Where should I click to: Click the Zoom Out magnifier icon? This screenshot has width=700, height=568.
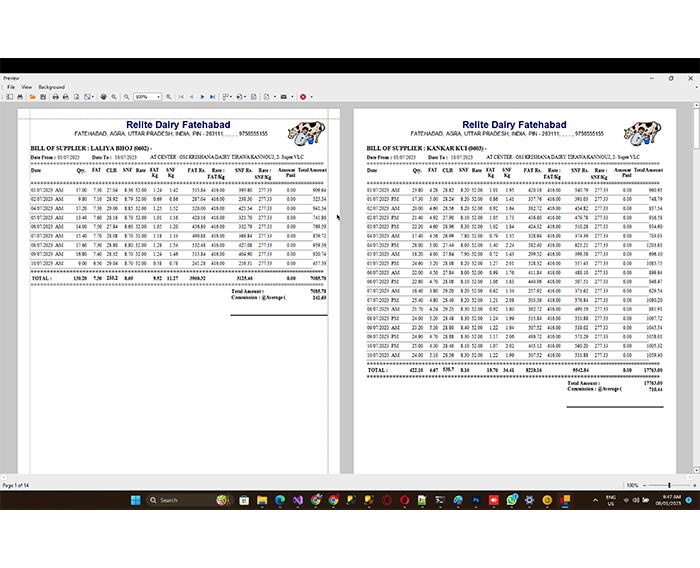(x=125, y=97)
